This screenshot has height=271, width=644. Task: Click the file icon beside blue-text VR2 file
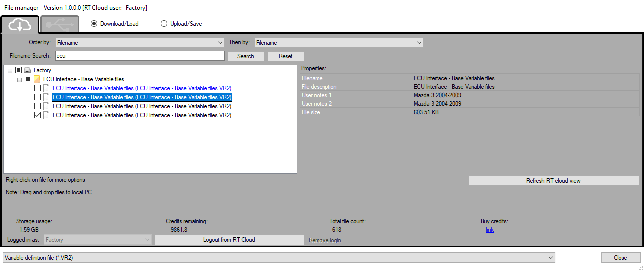(x=46, y=88)
